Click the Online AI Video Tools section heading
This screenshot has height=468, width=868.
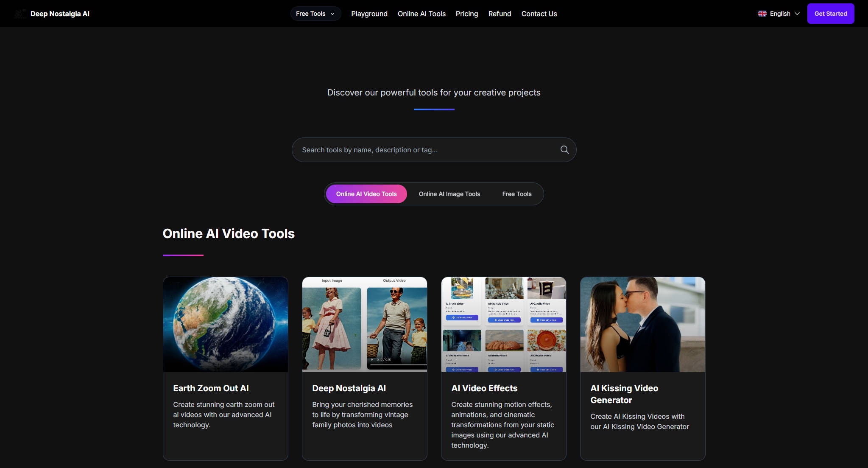coord(229,233)
